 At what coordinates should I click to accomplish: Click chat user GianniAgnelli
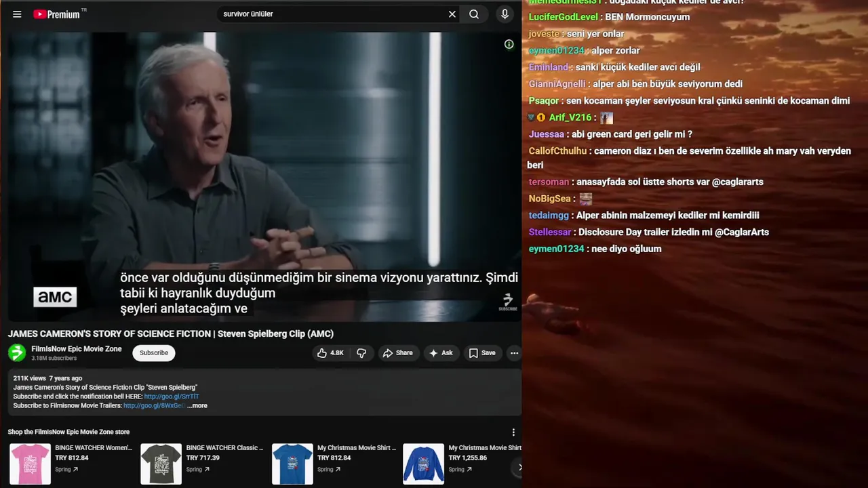(x=557, y=84)
